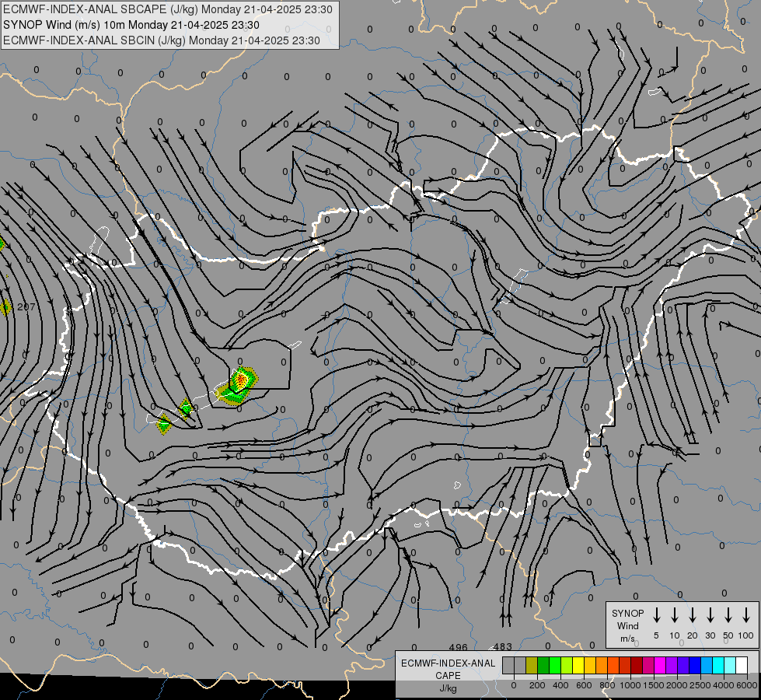Click the 'ECMWF-INDEX-ANAL' label in the CAPE legend
This screenshot has height=700, width=761.
point(448,663)
